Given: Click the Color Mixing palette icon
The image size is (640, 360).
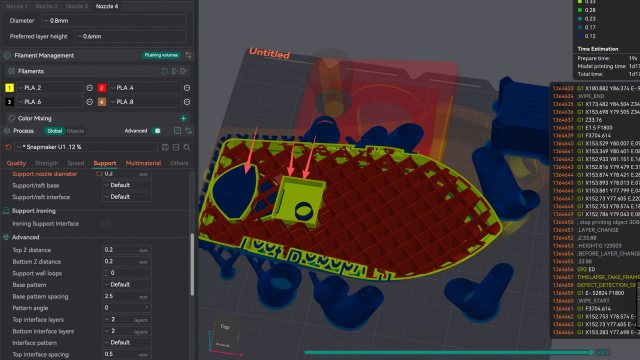Looking at the screenshot, I should pos(12,118).
